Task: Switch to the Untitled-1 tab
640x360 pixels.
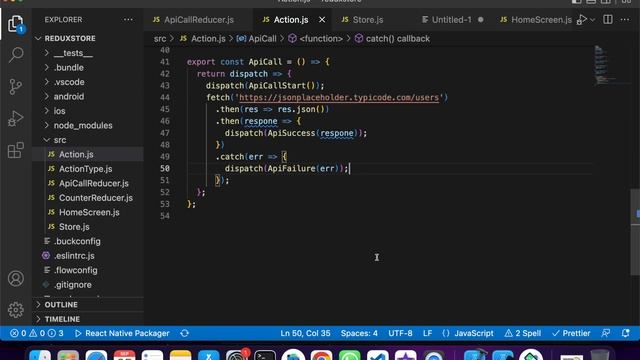Action: click(x=452, y=20)
